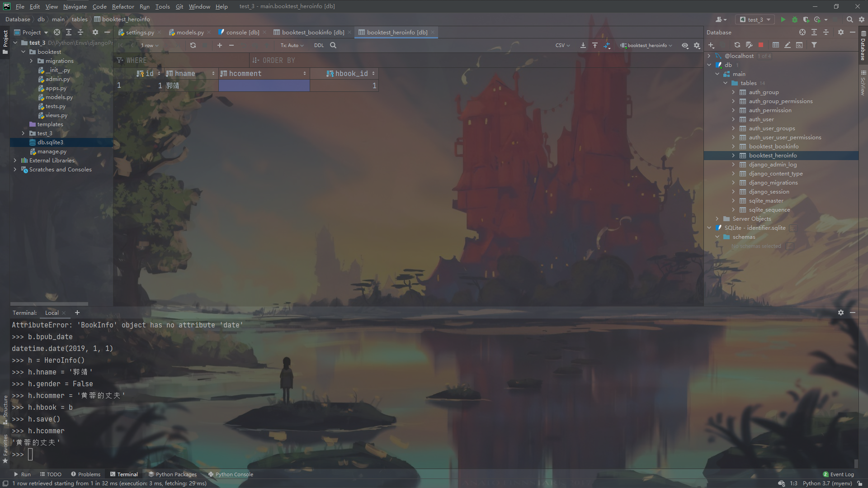Open the Python Console tool window

point(231,474)
